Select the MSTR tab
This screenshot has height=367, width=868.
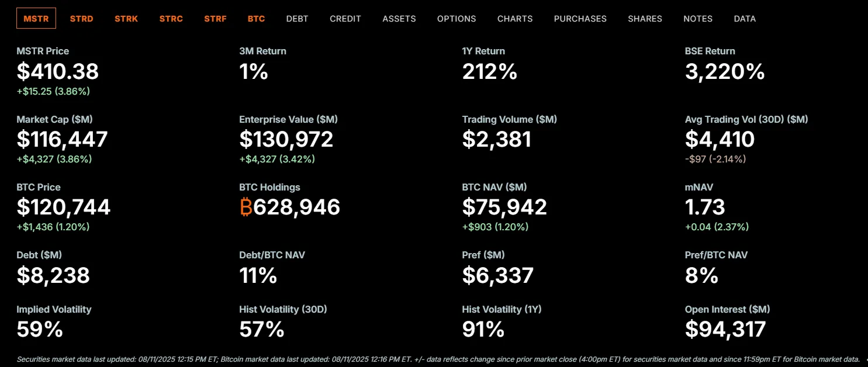click(36, 19)
